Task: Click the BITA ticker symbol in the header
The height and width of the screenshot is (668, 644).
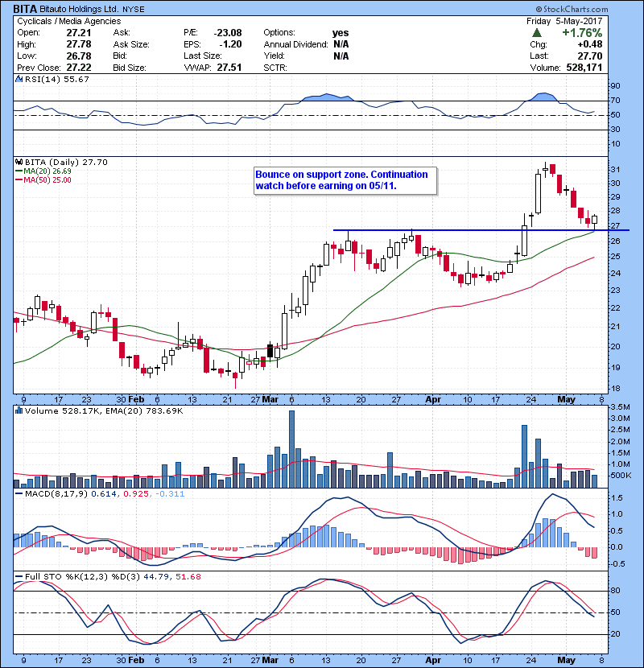Action: 25,9
